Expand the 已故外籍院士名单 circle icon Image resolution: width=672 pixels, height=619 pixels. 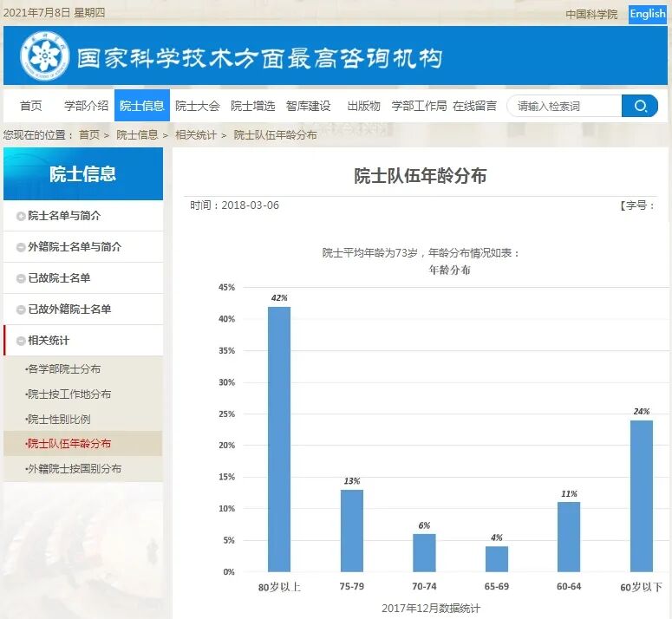[x=21, y=309]
